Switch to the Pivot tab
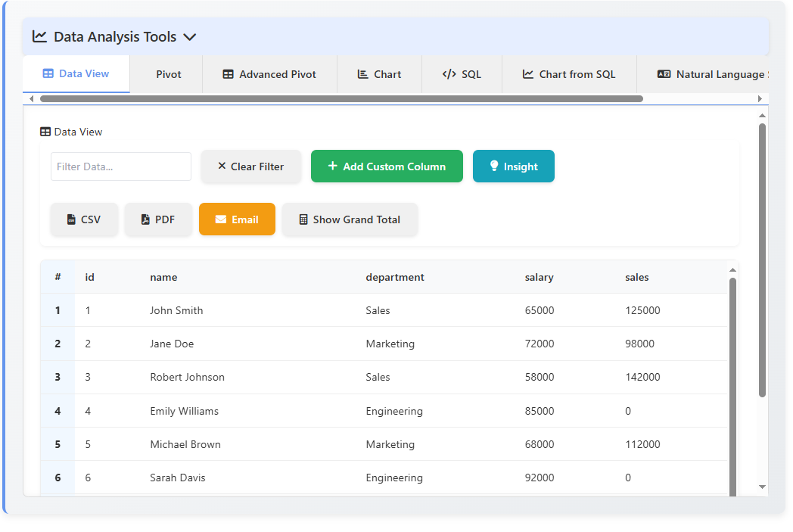The image size is (793, 532). [x=168, y=74]
